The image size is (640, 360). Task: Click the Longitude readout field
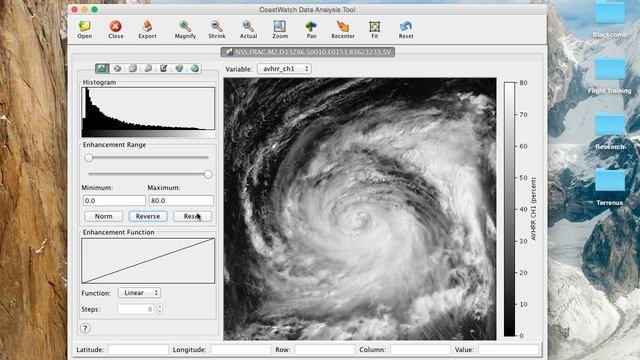240,349
